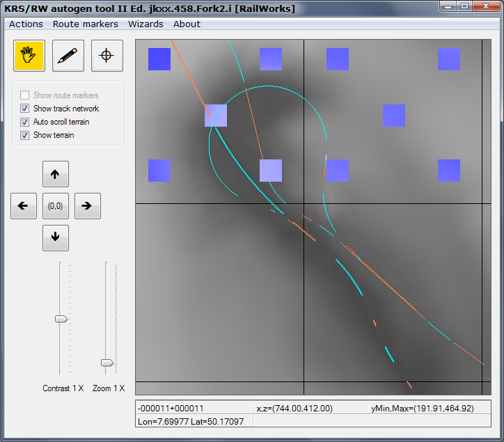The height and width of the screenshot is (442, 504).
Task: Click the Zoom 1 X label
Action: [x=109, y=388]
